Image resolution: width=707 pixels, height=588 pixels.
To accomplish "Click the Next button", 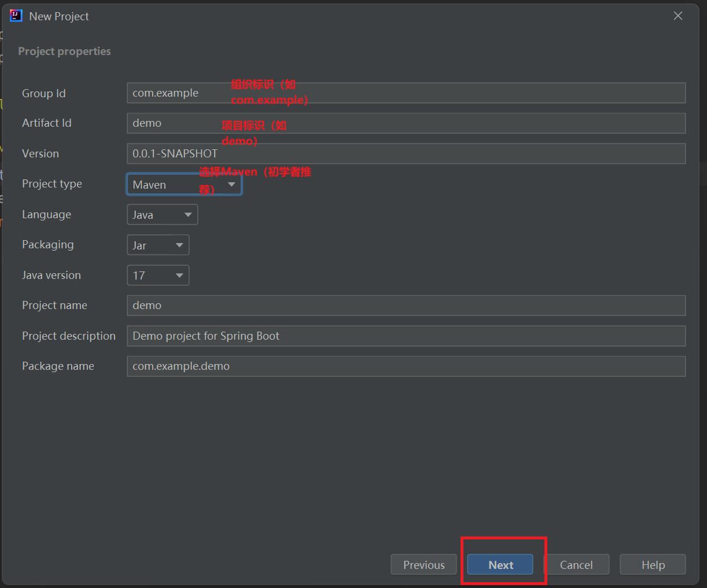I will pyautogui.click(x=500, y=564).
